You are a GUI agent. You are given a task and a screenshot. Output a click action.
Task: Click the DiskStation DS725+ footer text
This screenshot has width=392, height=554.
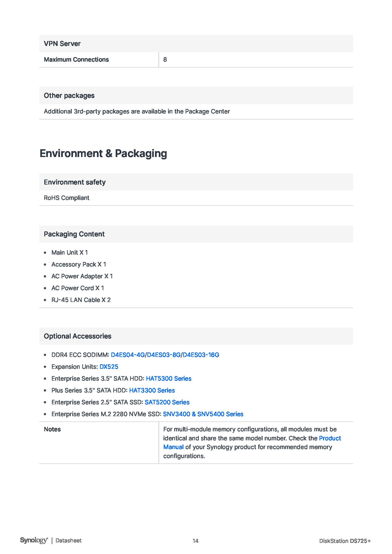(345, 541)
